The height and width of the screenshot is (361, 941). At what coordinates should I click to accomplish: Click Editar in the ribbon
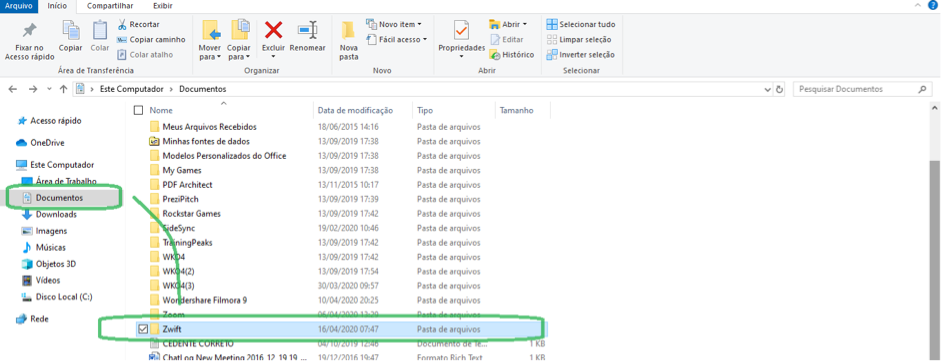[x=506, y=40]
